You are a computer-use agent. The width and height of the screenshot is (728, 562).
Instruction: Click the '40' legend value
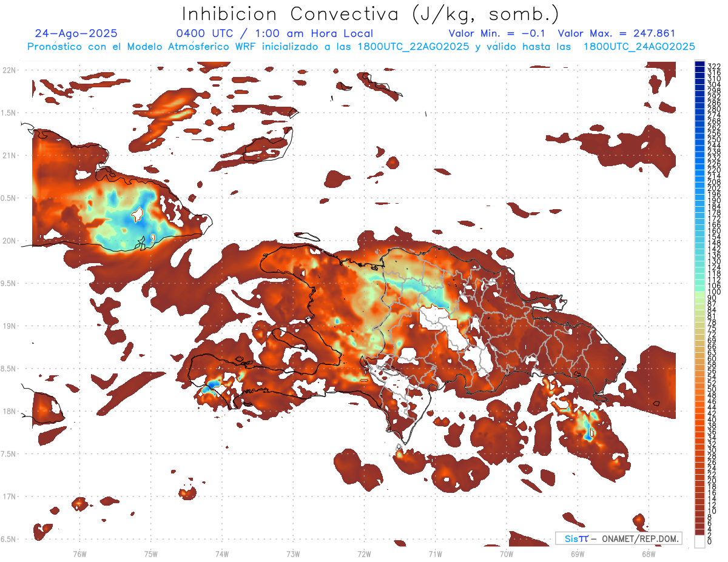[712, 420]
